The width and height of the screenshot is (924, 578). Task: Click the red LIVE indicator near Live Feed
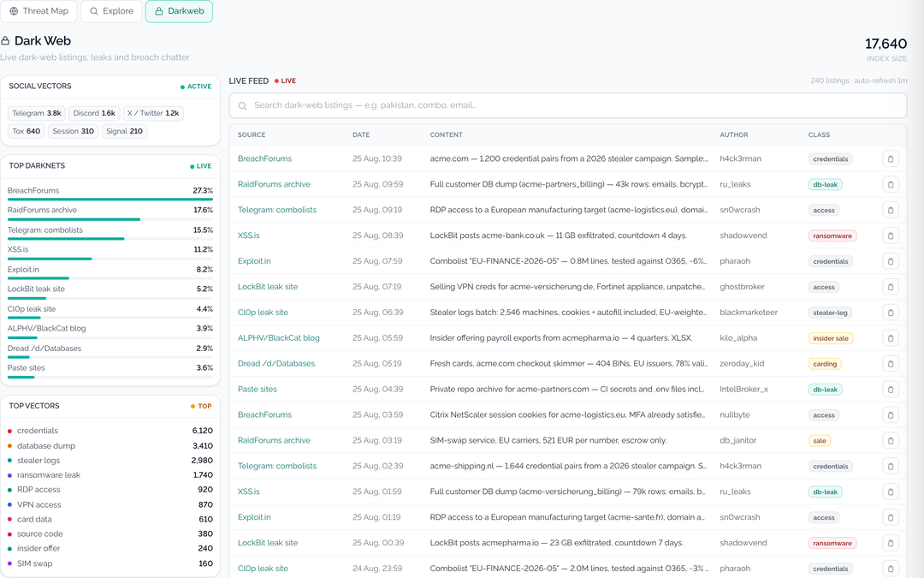[285, 80]
